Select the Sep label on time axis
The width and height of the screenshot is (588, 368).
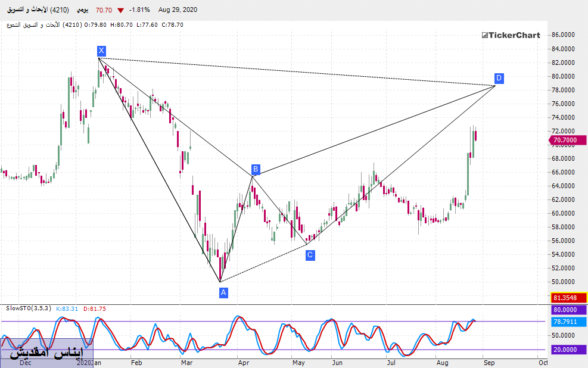point(489,362)
